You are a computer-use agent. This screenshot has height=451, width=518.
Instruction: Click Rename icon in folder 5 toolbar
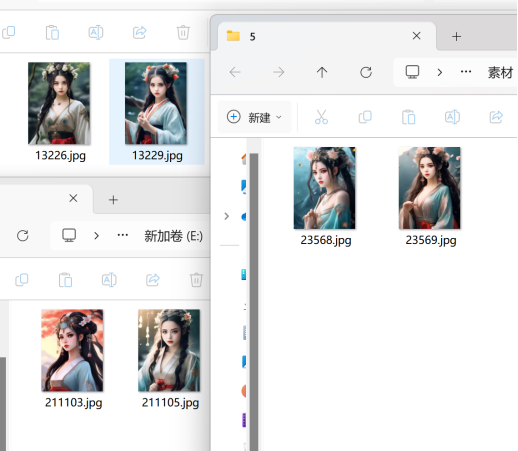(452, 117)
